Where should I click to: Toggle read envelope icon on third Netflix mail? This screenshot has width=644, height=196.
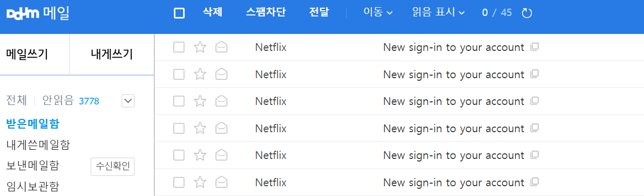tap(222, 101)
